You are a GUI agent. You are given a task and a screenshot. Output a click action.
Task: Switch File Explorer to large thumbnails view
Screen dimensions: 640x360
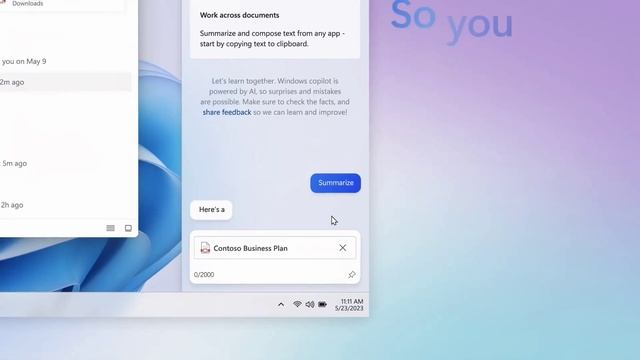point(128,228)
